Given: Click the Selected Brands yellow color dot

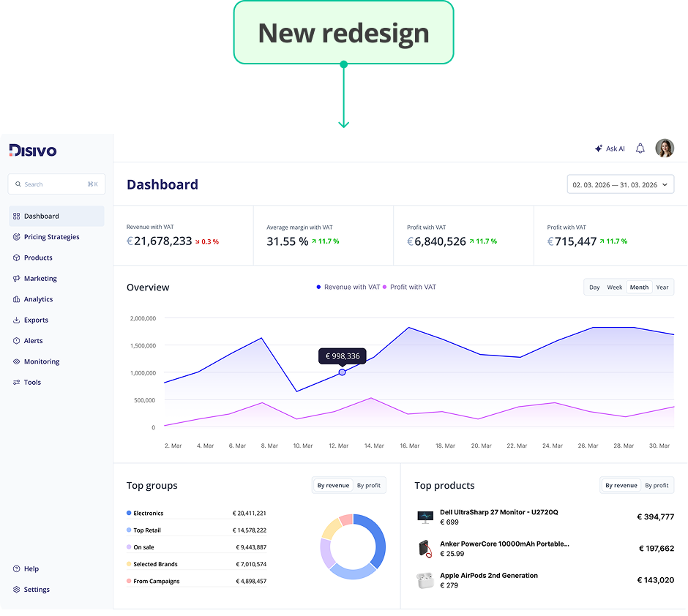Looking at the screenshot, I should pos(129,564).
